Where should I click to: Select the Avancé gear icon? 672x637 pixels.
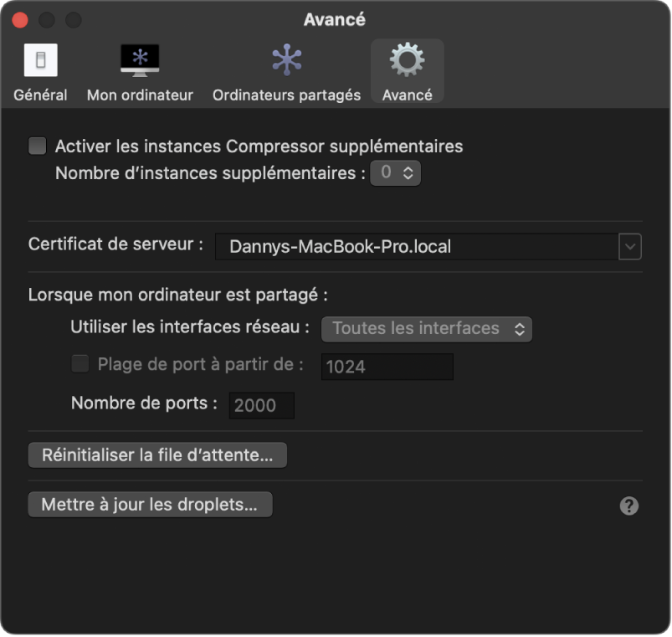407,59
